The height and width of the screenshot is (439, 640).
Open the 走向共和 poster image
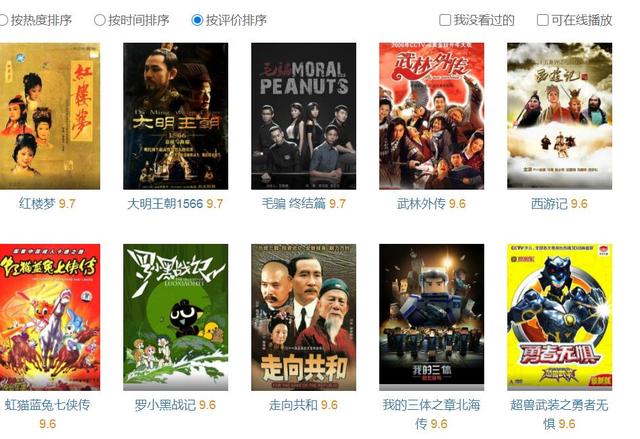pyautogui.click(x=303, y=317)
